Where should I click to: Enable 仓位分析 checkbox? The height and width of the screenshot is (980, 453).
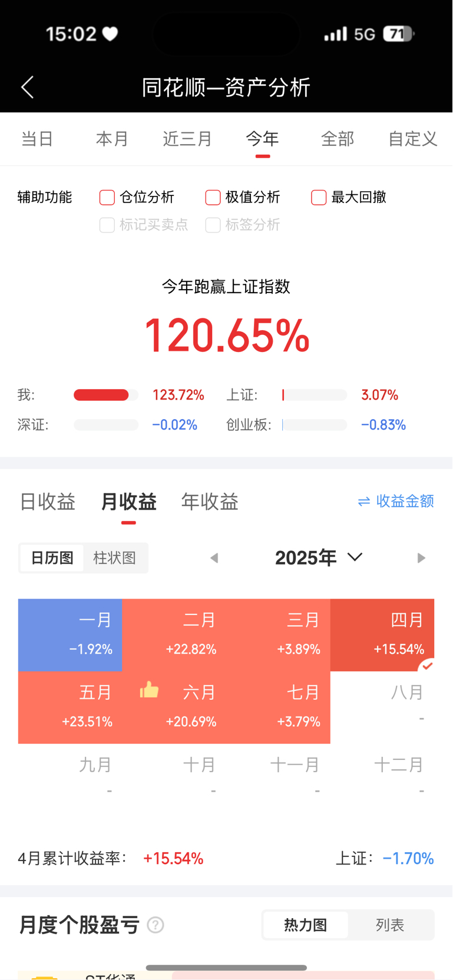point(107,197)
